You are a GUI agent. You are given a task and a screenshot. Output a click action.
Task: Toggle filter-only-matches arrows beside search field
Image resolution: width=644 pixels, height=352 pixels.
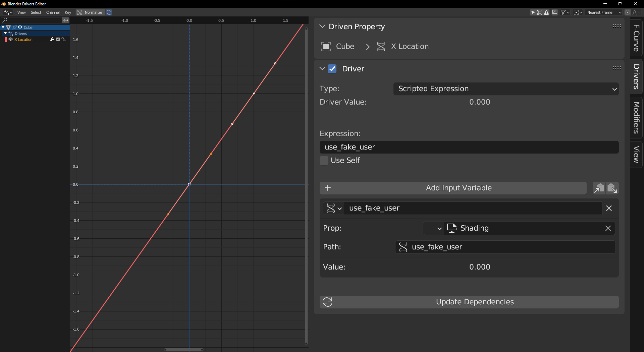pyautogui.click(x=66, y=20)
